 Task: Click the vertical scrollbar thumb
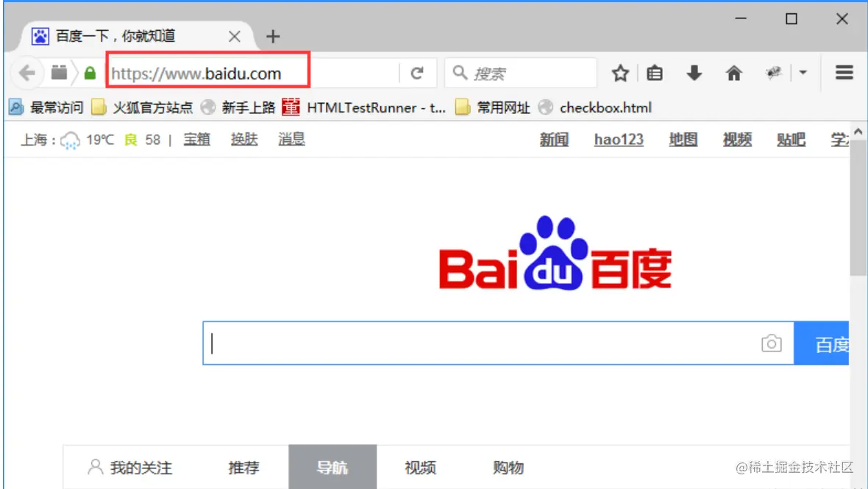(x=858, y=207)
